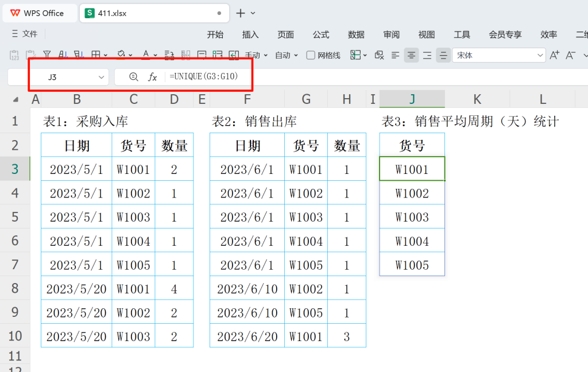Viewport: 588px width, 372px height.
Task: Select row 10 header
Action: pyautogui.click(x=15, y=336)
